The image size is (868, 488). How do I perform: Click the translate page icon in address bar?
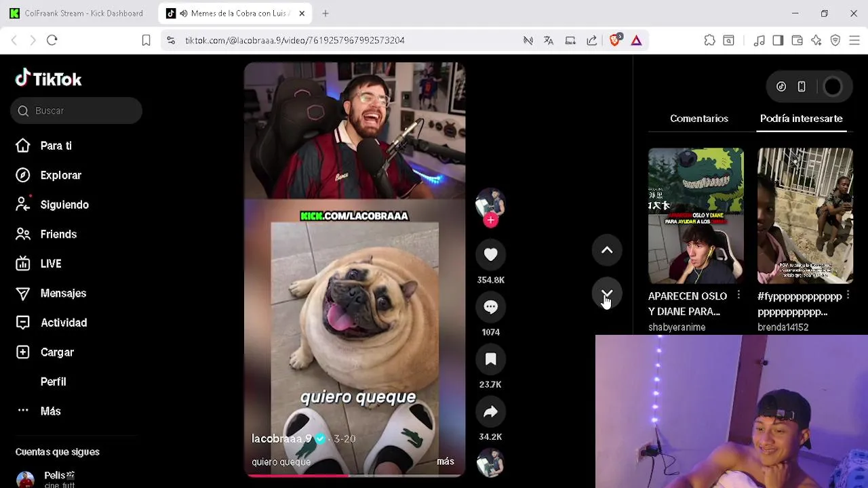[549, 40]
